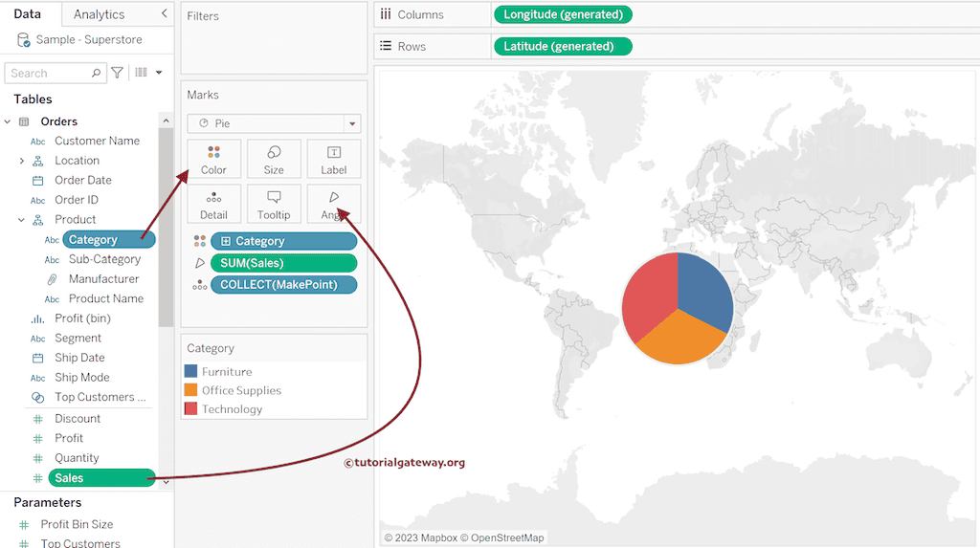The width and height of the screenshot is (980, 548).
Task: Click the Office Supplies orange swatch
Action: [x=191, y=390]
